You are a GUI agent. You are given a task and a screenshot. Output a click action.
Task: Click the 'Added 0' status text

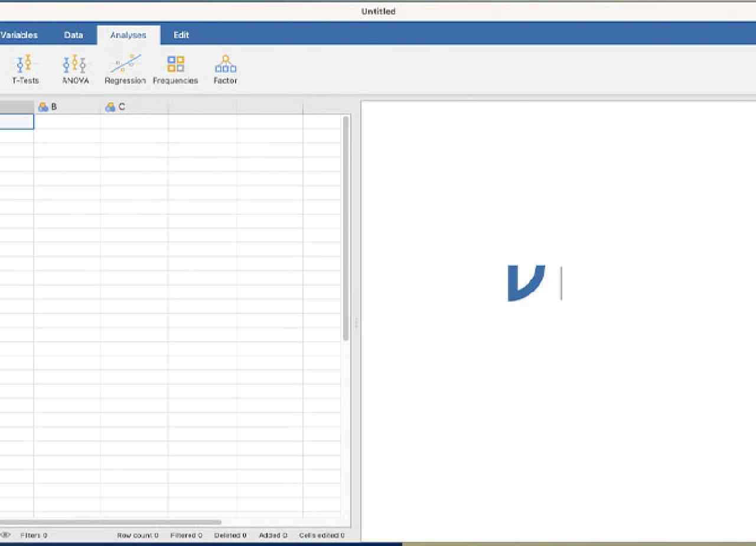[273, 535]
